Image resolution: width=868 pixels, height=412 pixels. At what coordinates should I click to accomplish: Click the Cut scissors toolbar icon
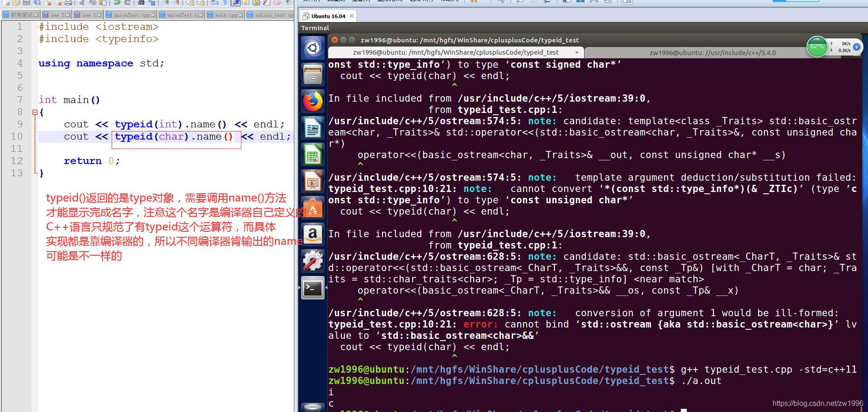pyautogui.click(x=82, y=2)
